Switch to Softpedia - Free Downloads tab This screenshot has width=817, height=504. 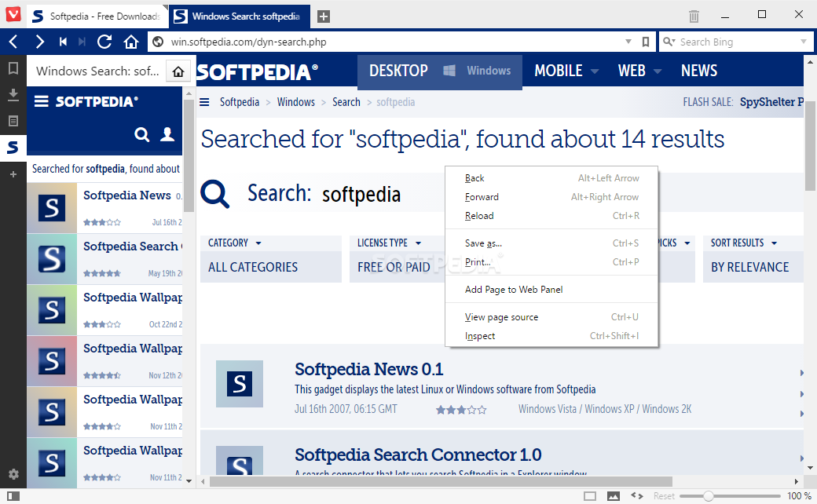pos(97,16)
